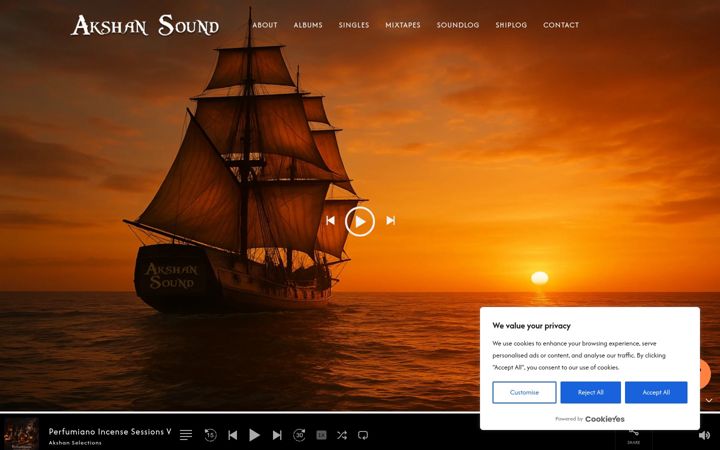Go to the Contact page
This screenshot has width=720, height=450.
[561, 25]
